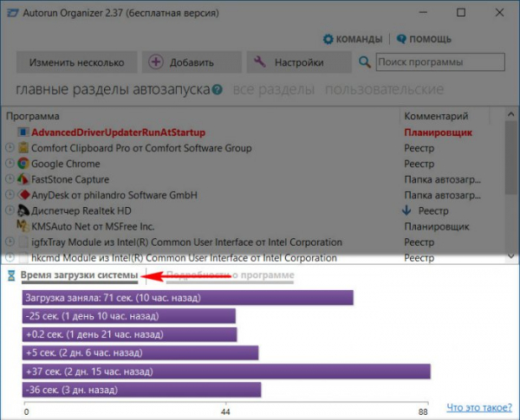Click clock delay icon beside Google Chrome
Image resolution: width=520 pixels, height=420 pixels.
tap(10, 163)
